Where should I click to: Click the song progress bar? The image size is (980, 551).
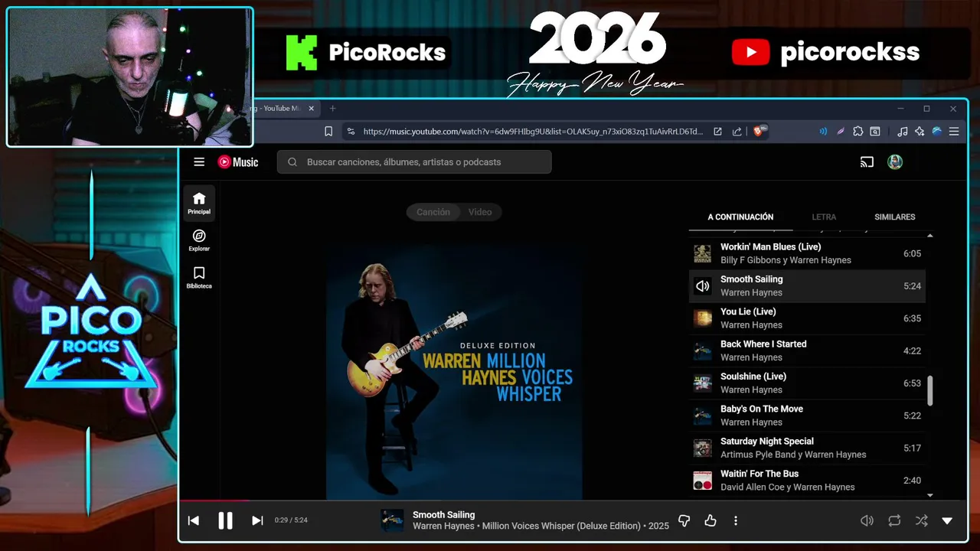[x=573, y=501]
